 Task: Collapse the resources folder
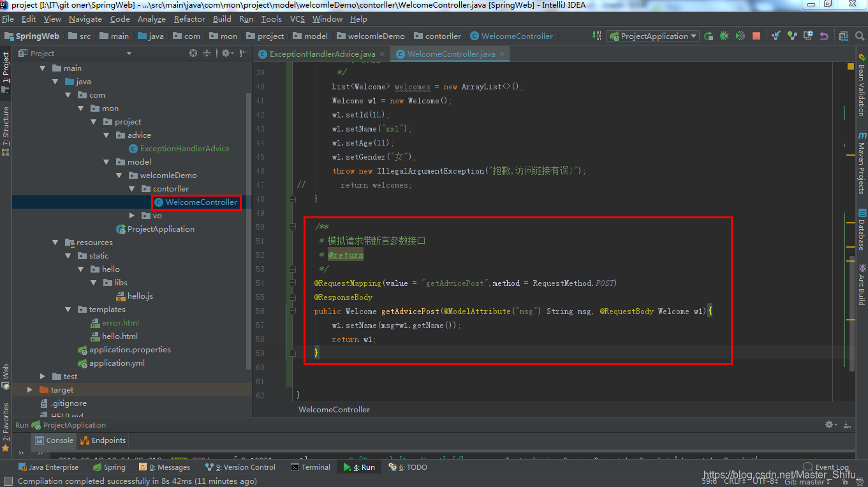pos(55,243)
